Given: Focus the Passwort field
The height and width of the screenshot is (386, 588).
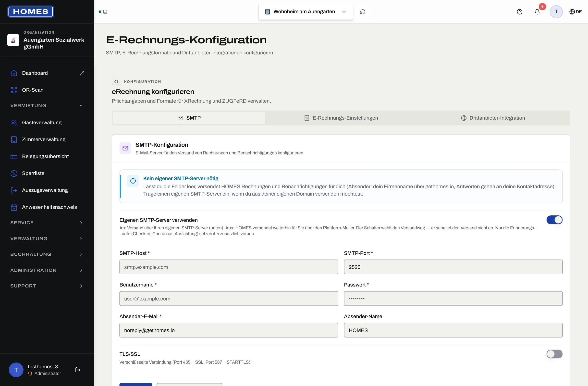Looking at the screenshot, I should click(x=453, y=299).
